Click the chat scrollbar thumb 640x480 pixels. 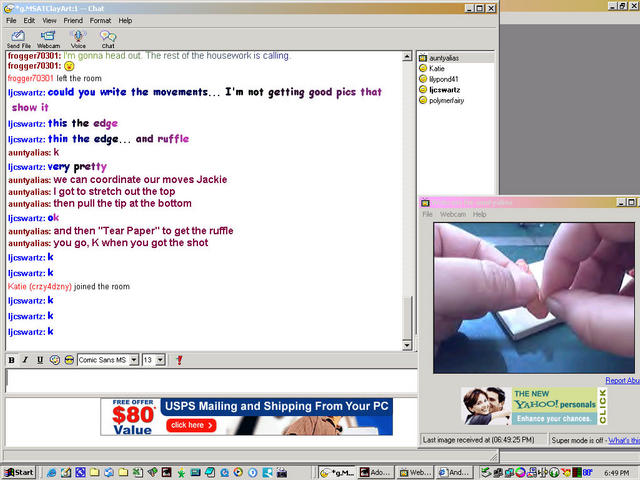407,317
